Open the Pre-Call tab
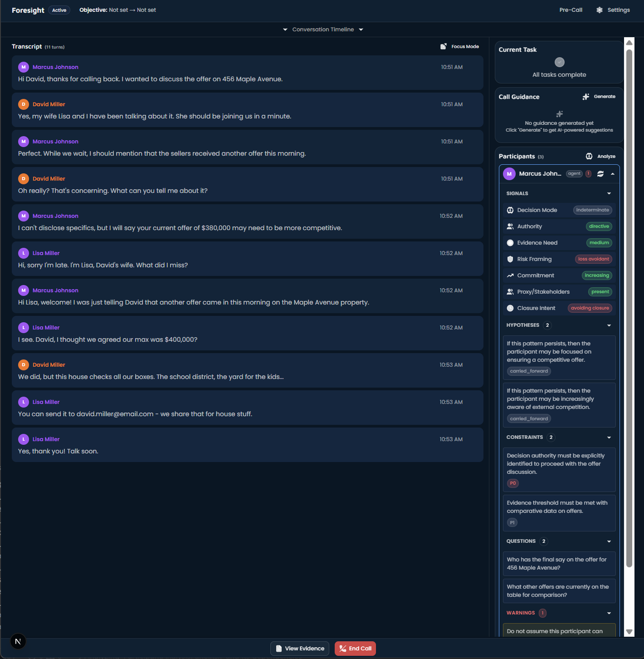The image size is (644, 659). [x=571, y=10]
